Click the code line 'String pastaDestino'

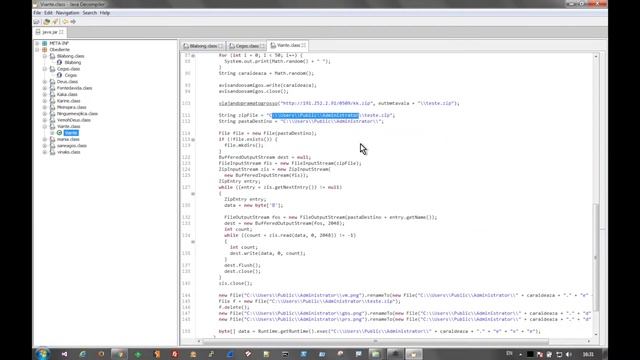coord(301,121)
